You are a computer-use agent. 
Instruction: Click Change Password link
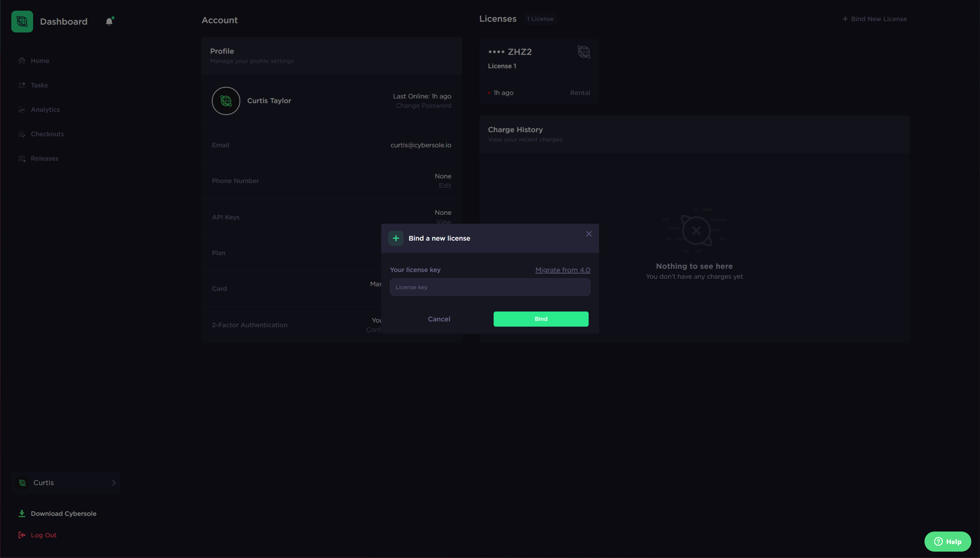point(424,105)
